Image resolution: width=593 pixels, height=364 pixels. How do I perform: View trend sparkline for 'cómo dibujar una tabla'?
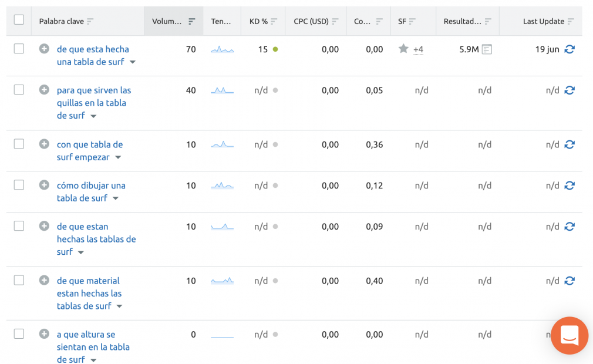[222, 186]
